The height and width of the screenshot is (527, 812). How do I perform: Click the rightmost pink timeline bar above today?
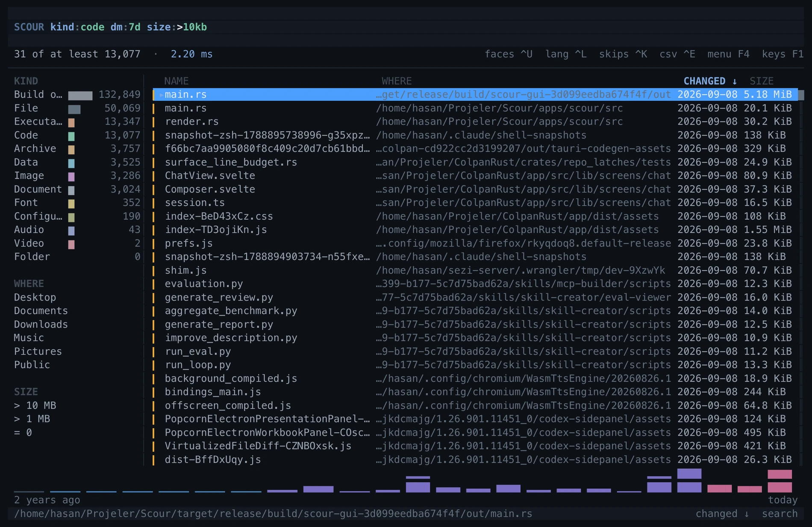(x=780, y=481)
